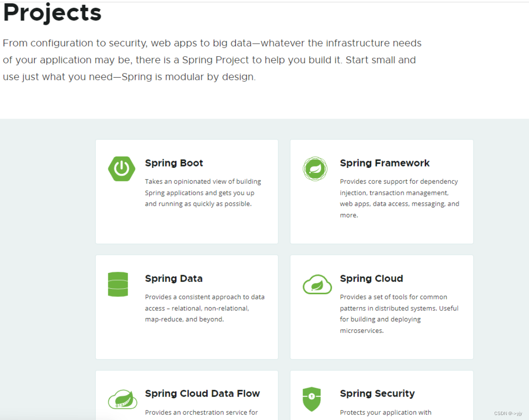The image size is (529, 420).
Task: Click the Spring Data database stack icon
Action: point(118,284)
